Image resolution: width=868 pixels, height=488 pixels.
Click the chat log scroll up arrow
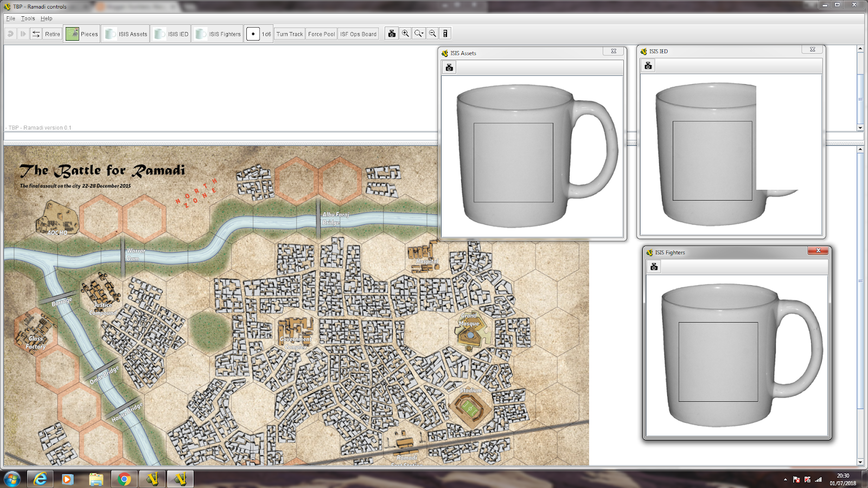860,49
